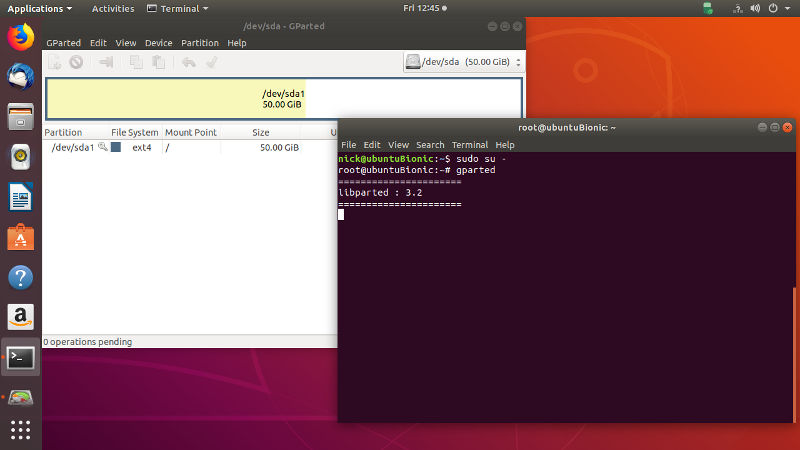The width and height of the screenshot is (800, 450).
Task: Open the Amazon launcher in the dock
Action: tap(20, 317)
